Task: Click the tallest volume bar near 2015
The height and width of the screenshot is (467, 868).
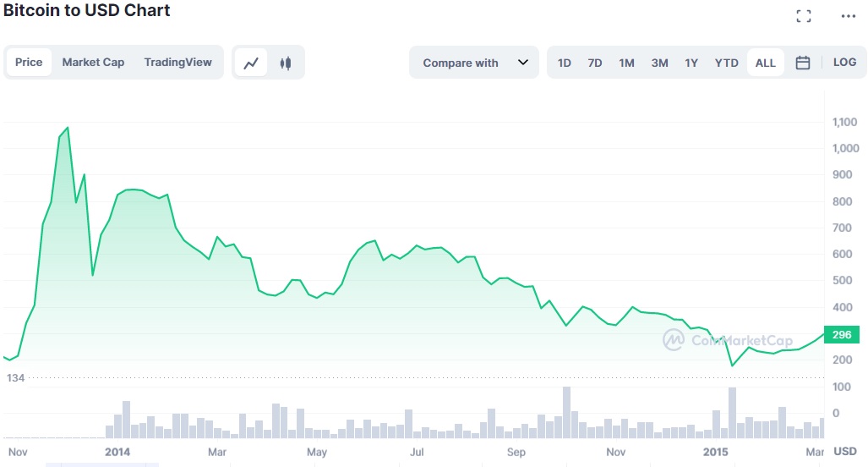Action: [x=733, y=413]
